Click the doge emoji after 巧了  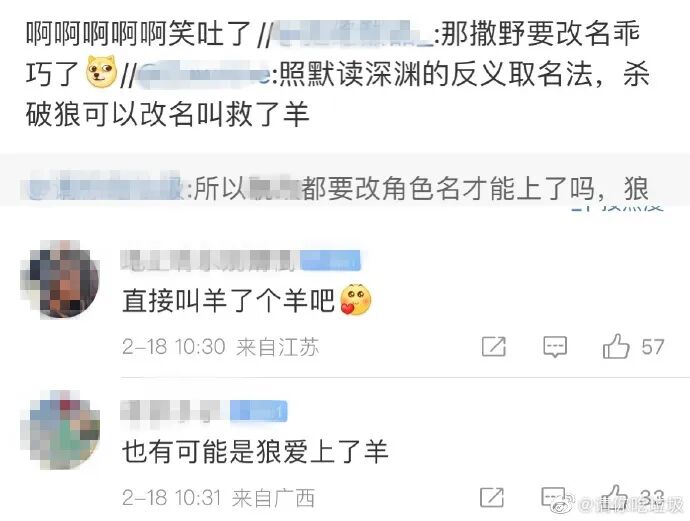[102, 72]
